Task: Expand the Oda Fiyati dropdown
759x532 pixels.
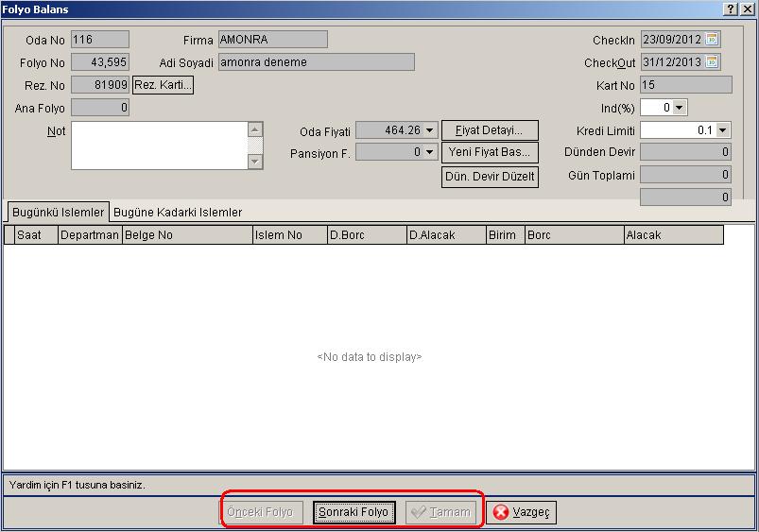Action: tap(429, 130)
